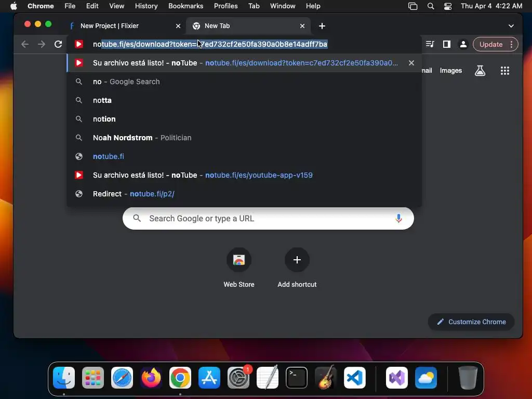Choose the Redirect notube.fi/p2/ suggestion
This screenshot has width=532, height=399.
[244, 194]
